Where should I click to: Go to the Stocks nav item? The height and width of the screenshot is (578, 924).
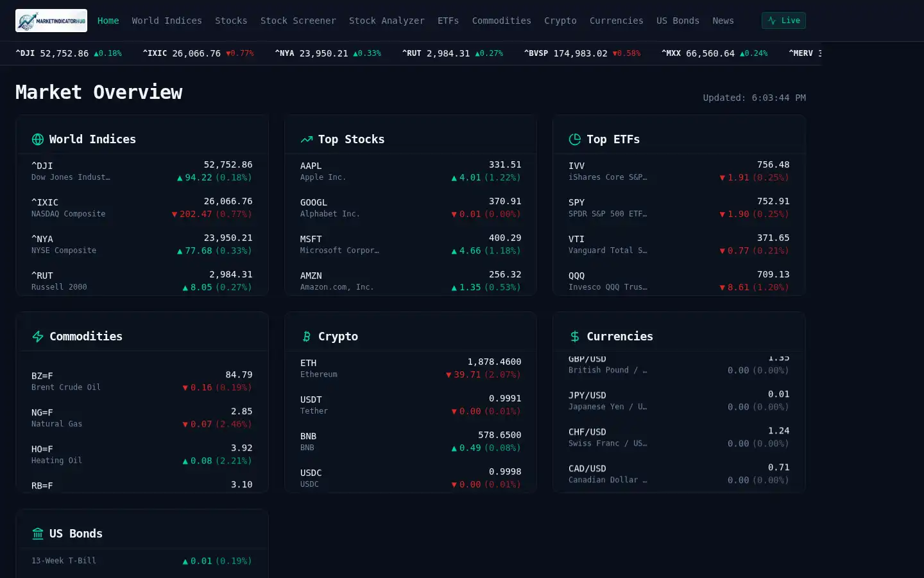coord(231,21)
